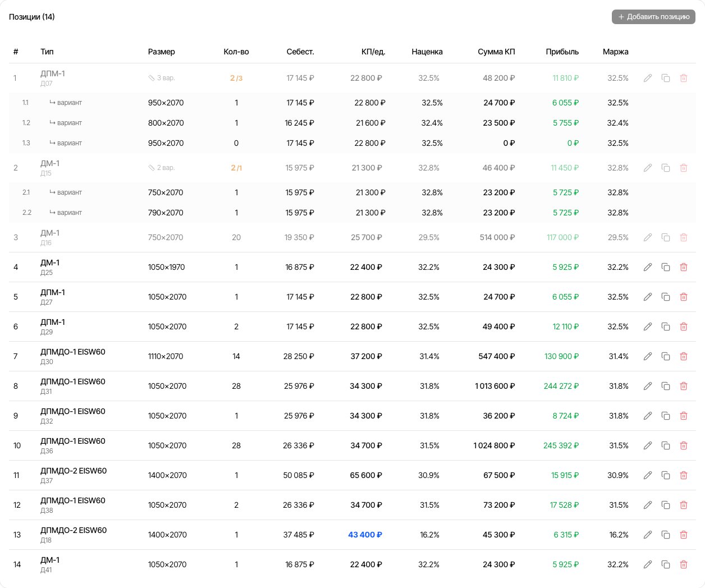Viewport: 705px width, 588px height.
Task: Edit position 10 Д36
Action: (648, 445)
